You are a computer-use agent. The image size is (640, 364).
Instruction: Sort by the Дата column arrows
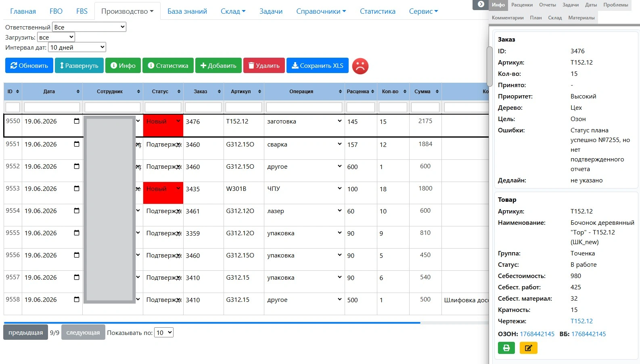78,92
